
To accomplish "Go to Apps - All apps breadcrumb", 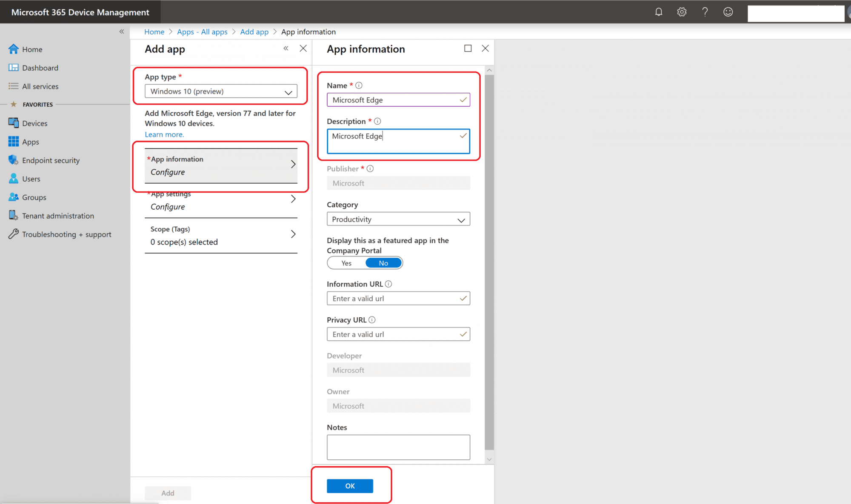I will 202,32.
